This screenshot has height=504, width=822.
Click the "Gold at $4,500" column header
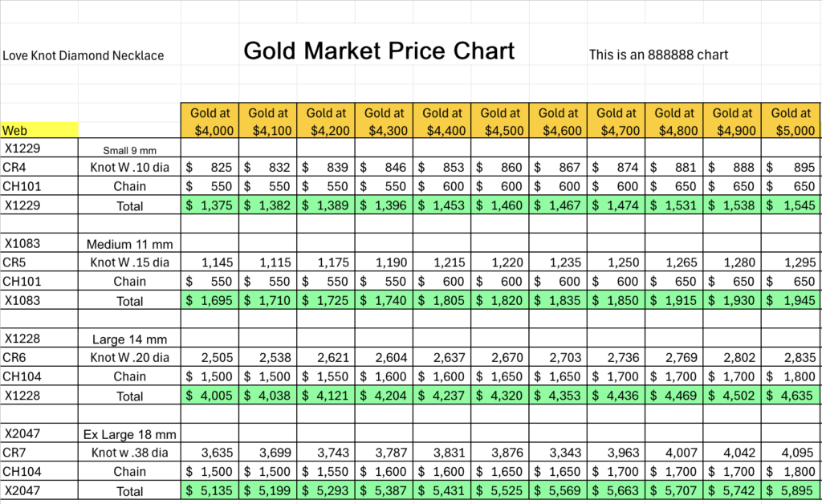pos(500,121)
